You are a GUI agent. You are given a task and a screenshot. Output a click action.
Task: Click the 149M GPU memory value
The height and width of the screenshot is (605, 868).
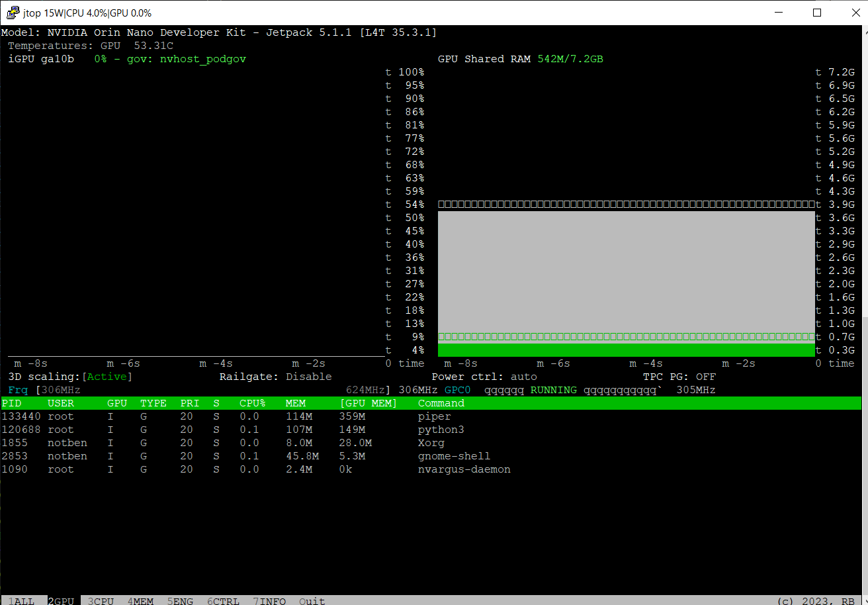352,430
